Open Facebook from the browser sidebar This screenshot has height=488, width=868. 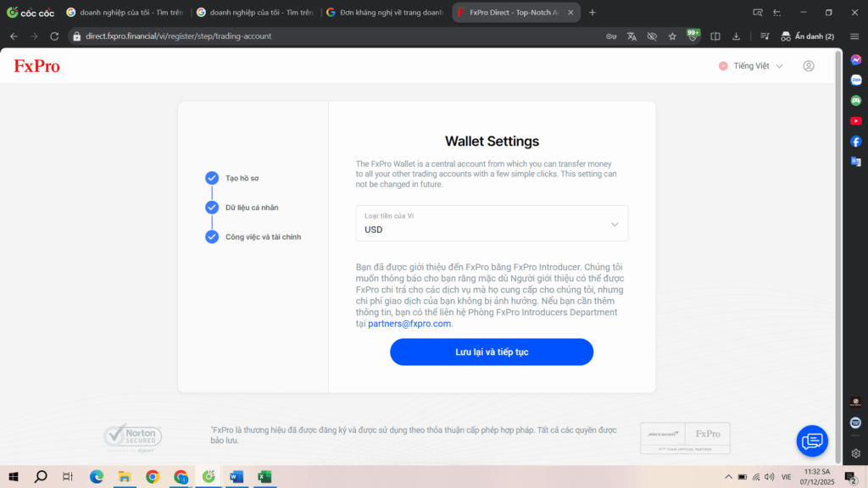856,141
